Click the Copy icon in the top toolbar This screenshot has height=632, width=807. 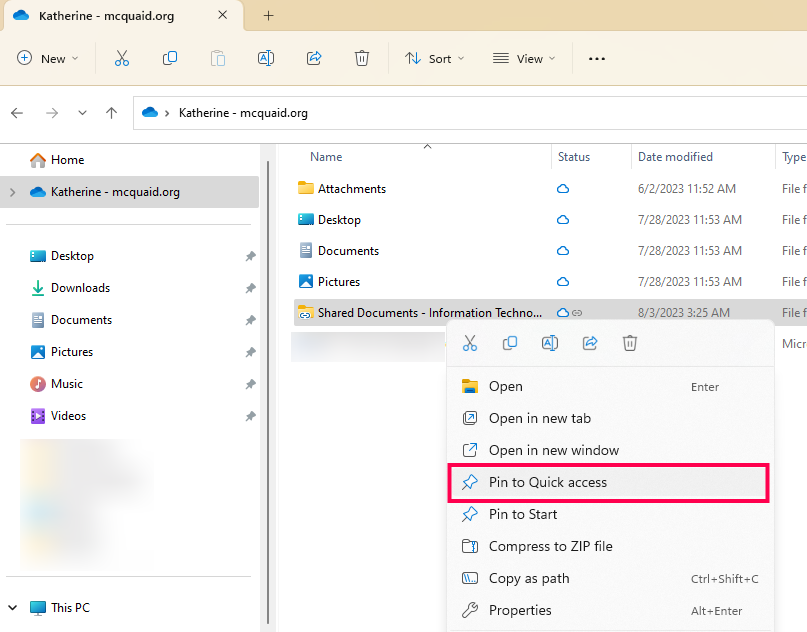pyautogui.click(x=170, y=58)
